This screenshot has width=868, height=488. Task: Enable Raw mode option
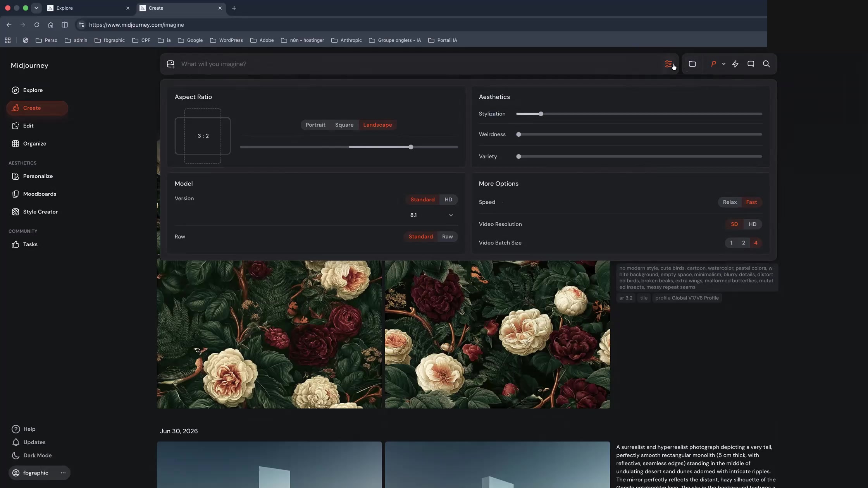(447, 237)
